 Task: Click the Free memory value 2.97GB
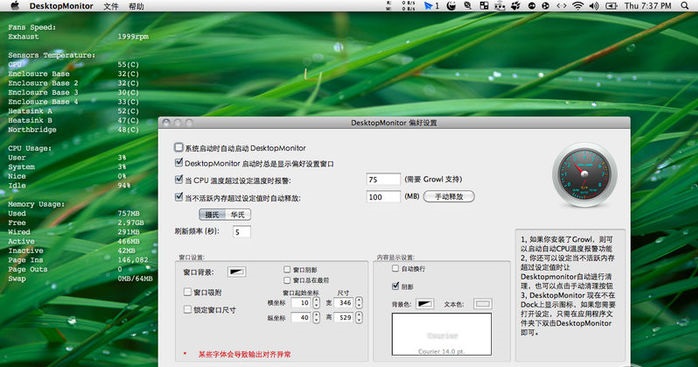(x=131, y=223)
